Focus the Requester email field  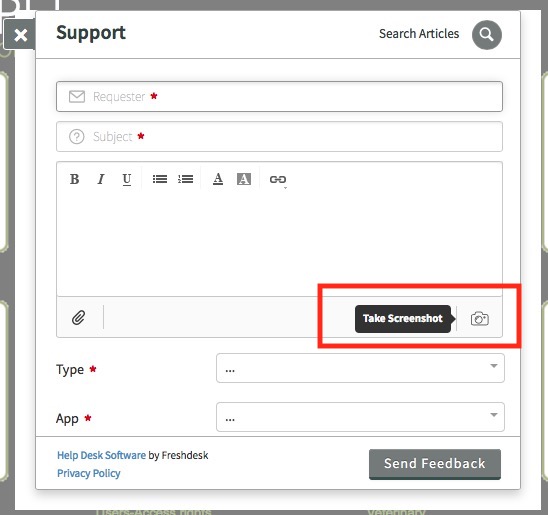(x=279, y=96)
